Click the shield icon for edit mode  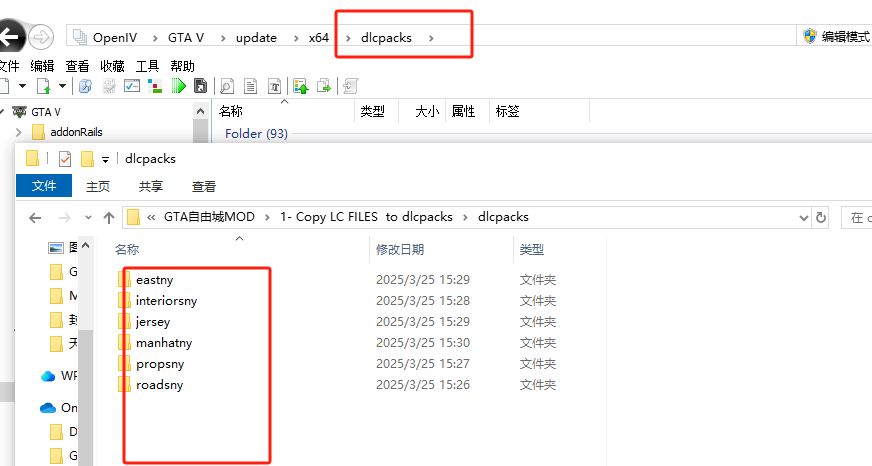(810, 37)
